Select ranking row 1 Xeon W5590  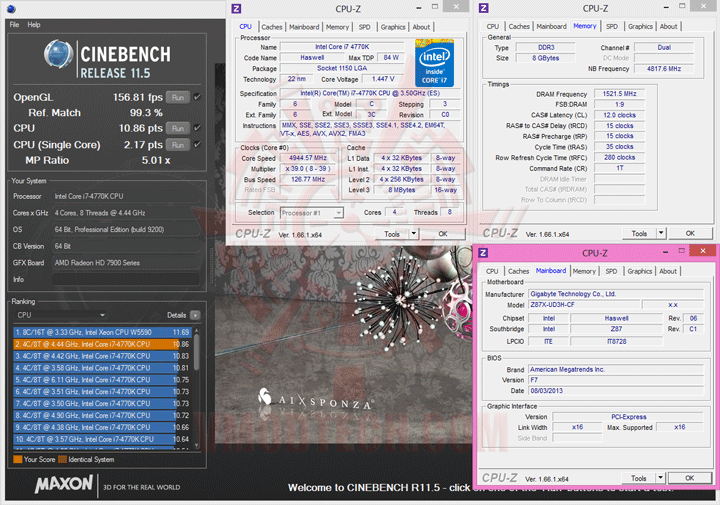coord(101,332)
